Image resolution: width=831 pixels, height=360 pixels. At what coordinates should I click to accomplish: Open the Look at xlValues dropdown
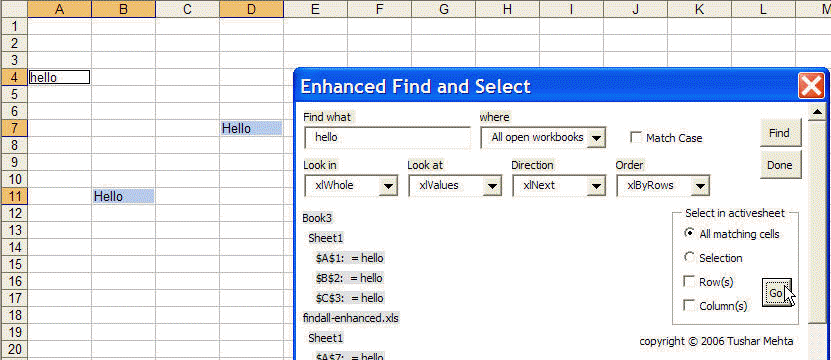point(492,186)
